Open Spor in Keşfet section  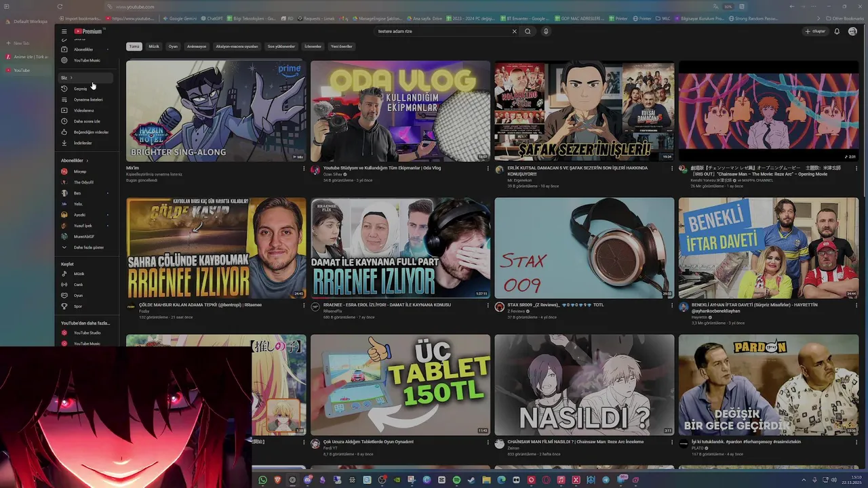click(x=85, y=306)
